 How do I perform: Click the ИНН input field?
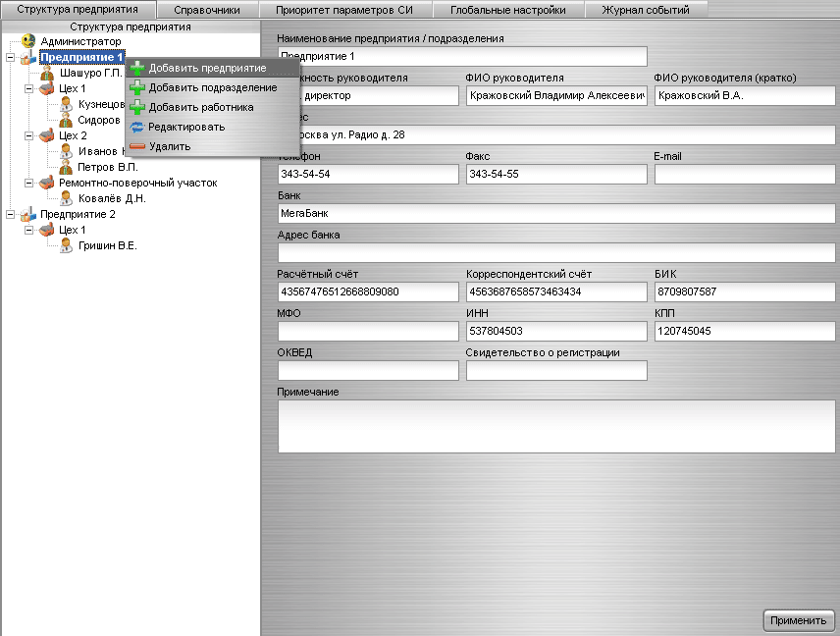[556, 331]
